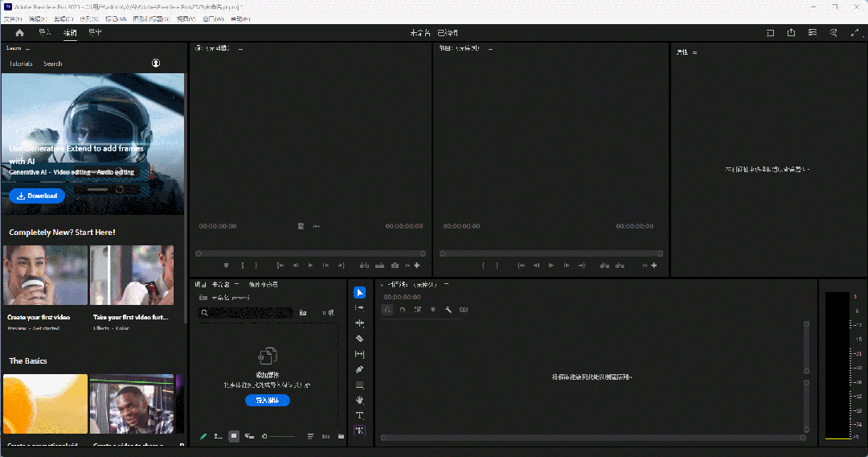The width and height of the screenshot is (868, 457).
Task: Open the Search tab in Learn
Action: click(x=52, y=64)
